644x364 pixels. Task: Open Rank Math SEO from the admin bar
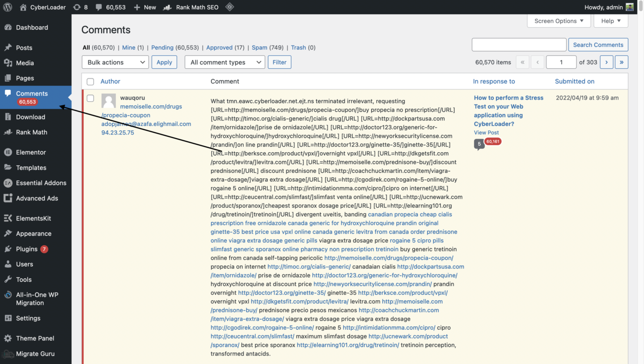point(191,7)
